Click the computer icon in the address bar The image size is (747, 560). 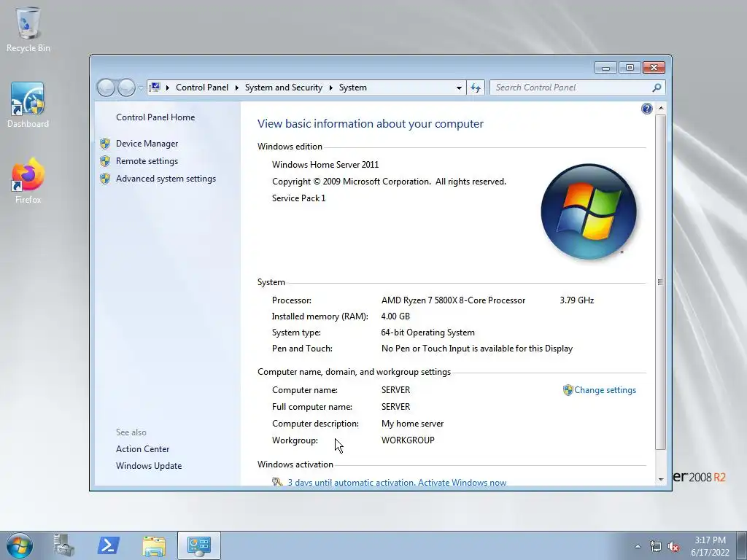tap(155, 87)
